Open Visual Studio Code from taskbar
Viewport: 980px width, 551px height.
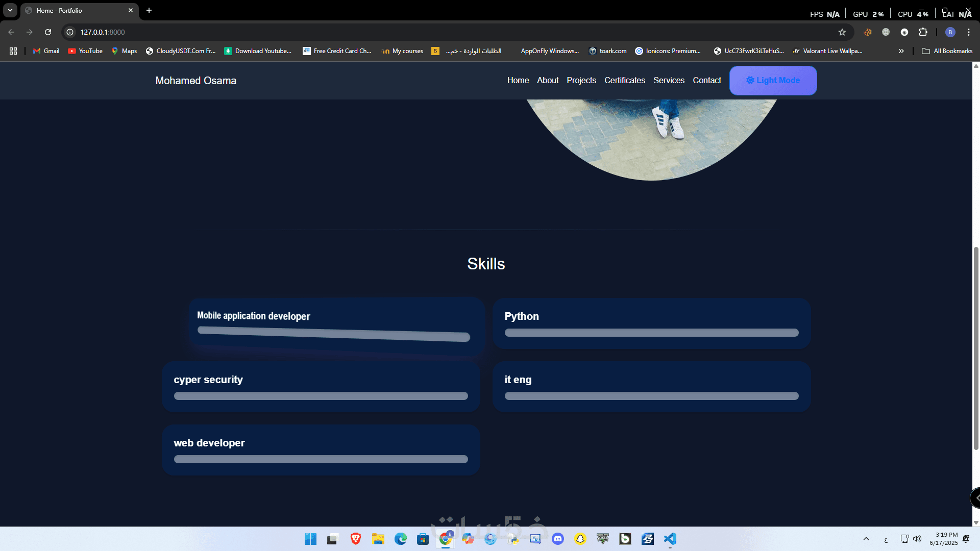[x=670, y=539]
